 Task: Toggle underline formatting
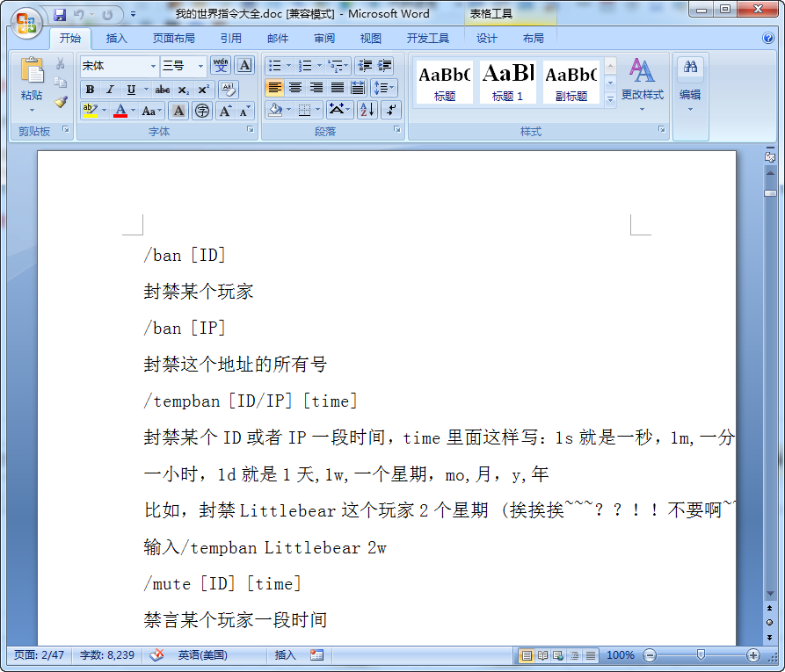click(x=131, y=90)
